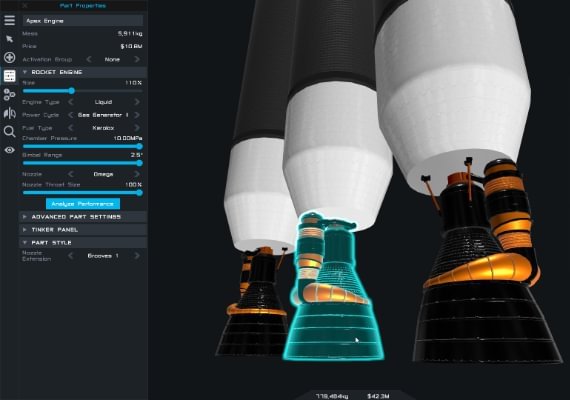Previous Nozzle arrow before Omega
570x400 pixels.
(71, 174)
